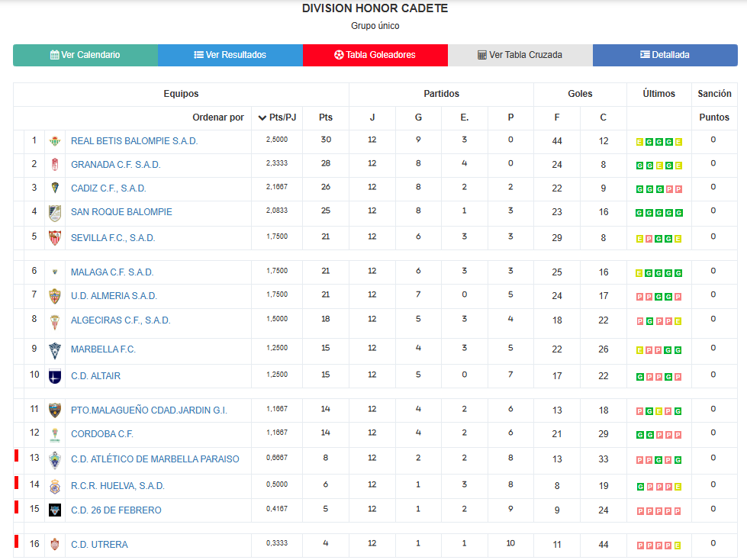Click the F goals column header
This screenshot has height=560, width=747.
click(x=557, y=117)
